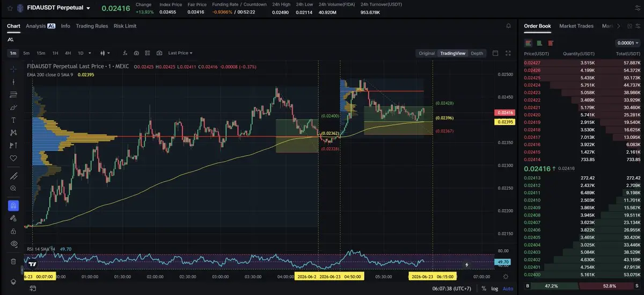This screenshot has height=295, width=644.
Task: Select the text annotation tool
Action: coord(13,120)
